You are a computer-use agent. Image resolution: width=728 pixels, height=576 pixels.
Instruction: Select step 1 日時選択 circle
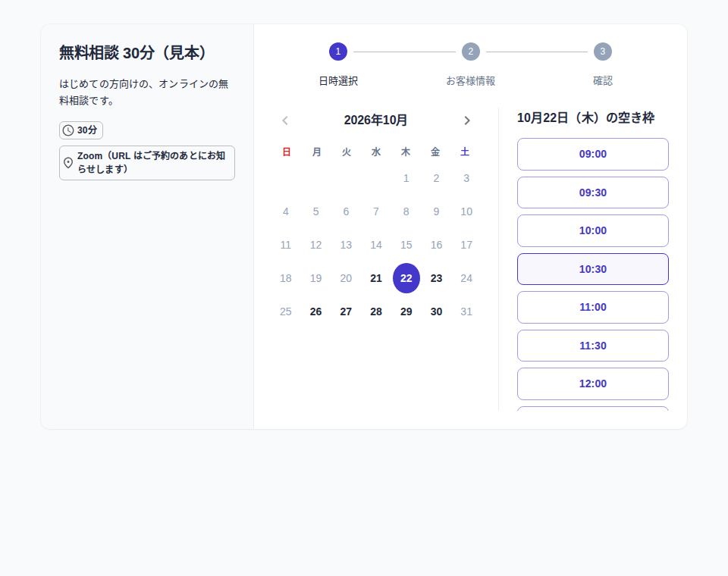[x=338, y=52]
